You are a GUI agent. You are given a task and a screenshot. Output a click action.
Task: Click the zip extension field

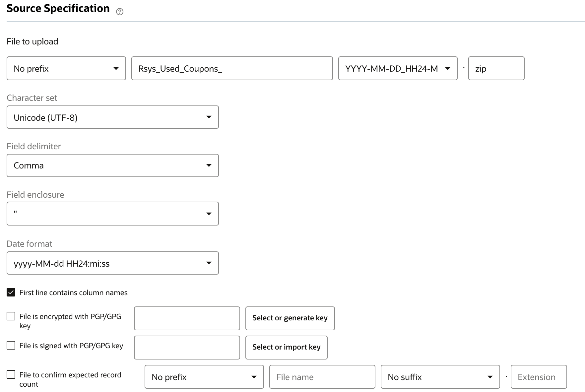point(496,68)
